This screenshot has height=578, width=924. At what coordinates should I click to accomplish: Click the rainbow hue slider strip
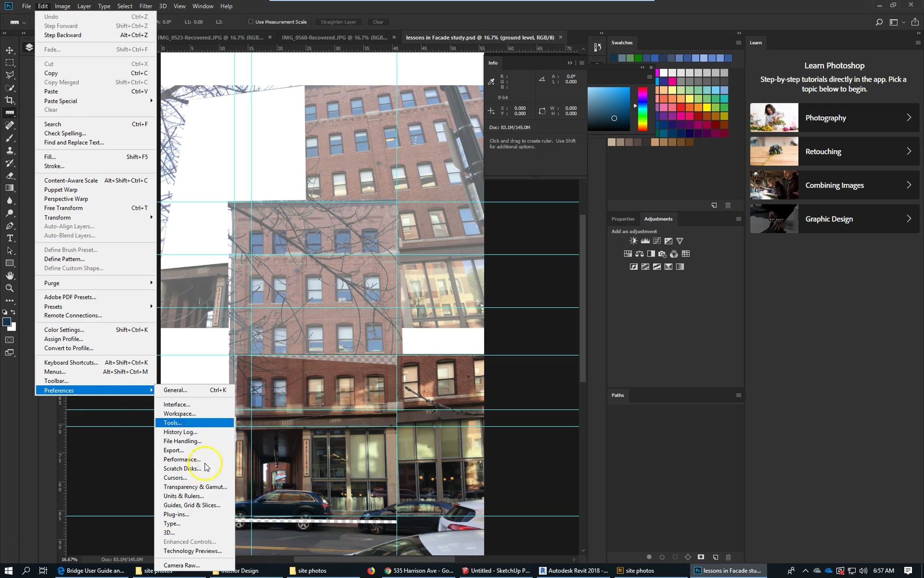[642, 109]
